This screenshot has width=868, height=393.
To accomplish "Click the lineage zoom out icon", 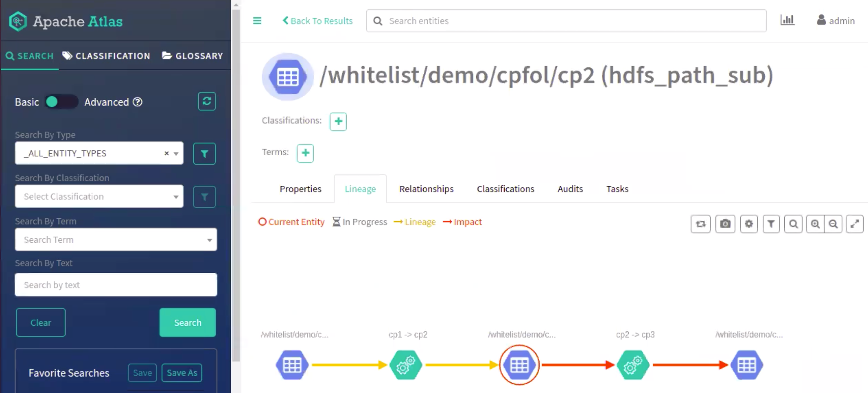I will click(833, 224).
